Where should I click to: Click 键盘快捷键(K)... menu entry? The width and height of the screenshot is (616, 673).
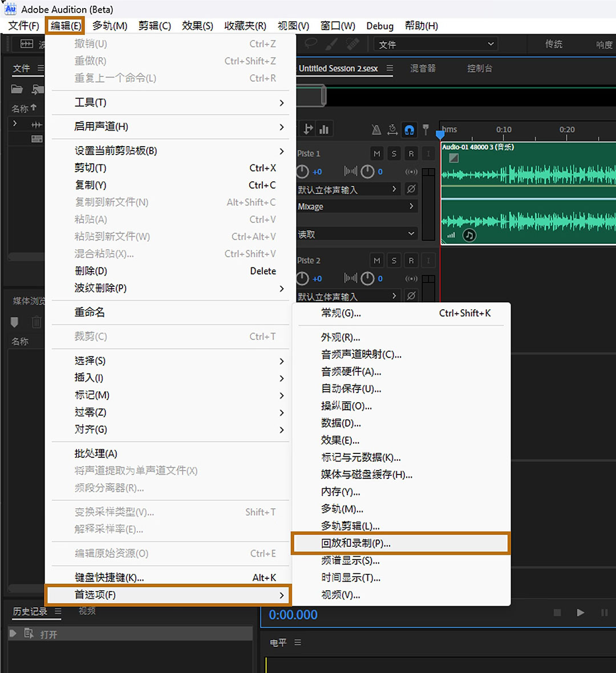click(171, 578)
